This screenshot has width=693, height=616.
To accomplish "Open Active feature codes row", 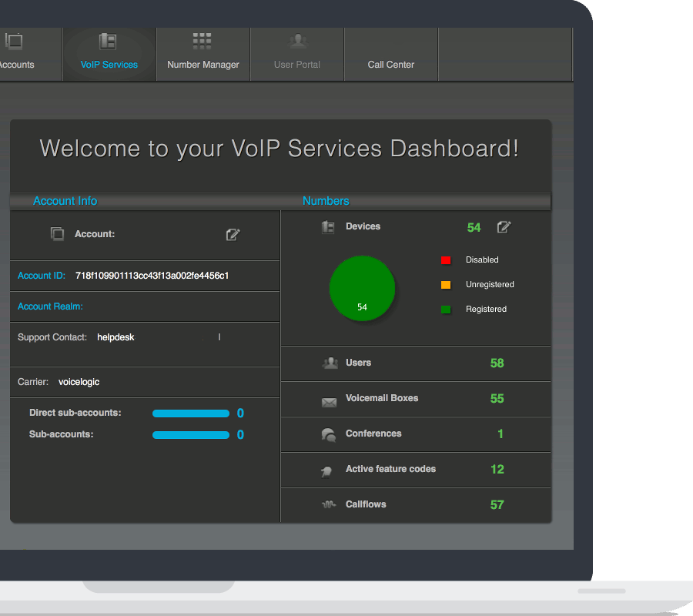I will coord(416,470).
